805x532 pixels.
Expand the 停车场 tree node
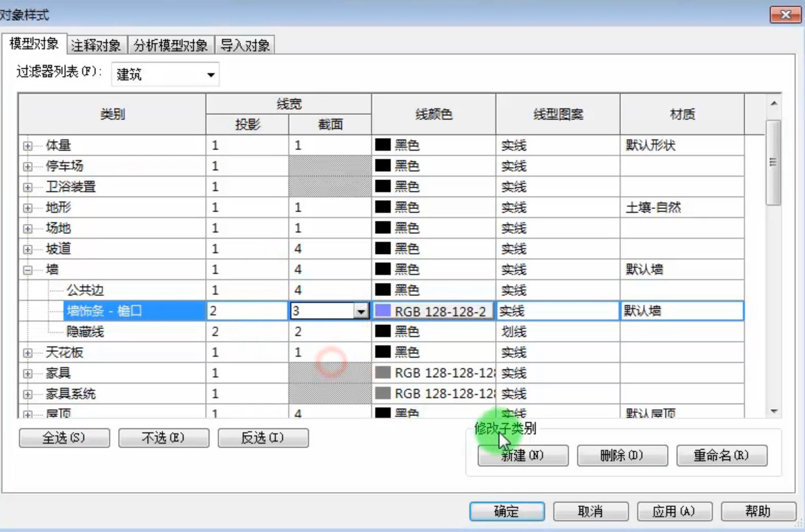(28, 166)
